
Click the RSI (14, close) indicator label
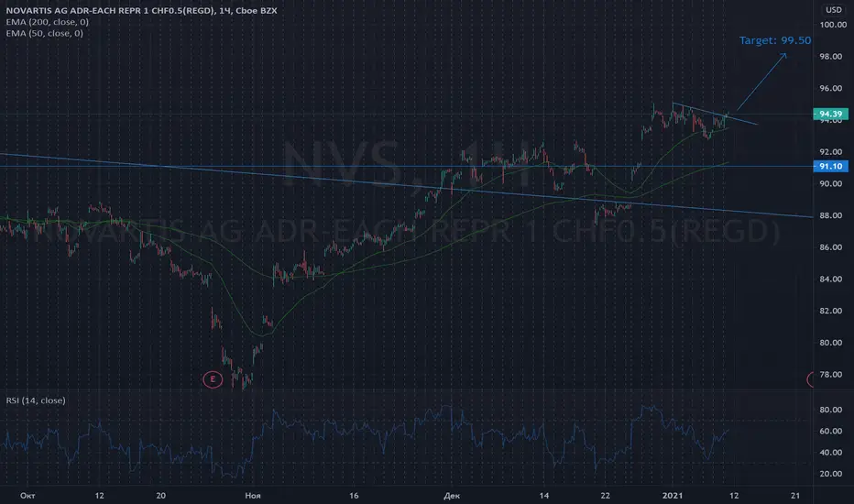click(x=36, y=400)
